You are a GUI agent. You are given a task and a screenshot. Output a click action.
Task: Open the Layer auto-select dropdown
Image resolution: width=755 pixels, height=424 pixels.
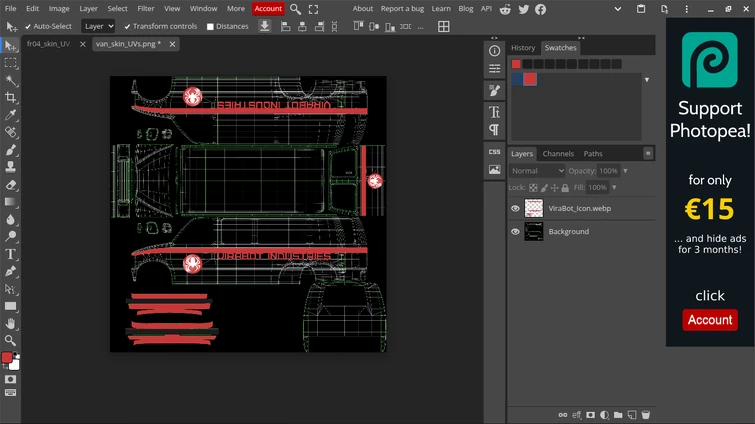(x=98, y=27)
